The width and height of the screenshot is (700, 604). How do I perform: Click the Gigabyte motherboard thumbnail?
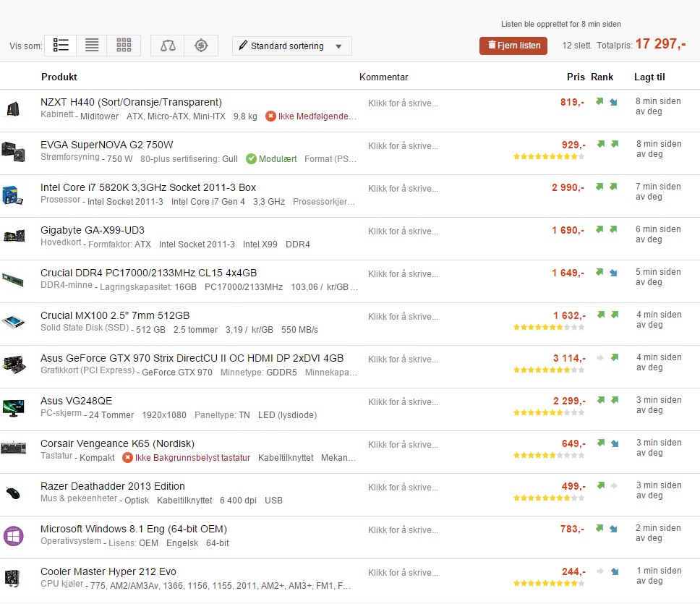[14, 236]
